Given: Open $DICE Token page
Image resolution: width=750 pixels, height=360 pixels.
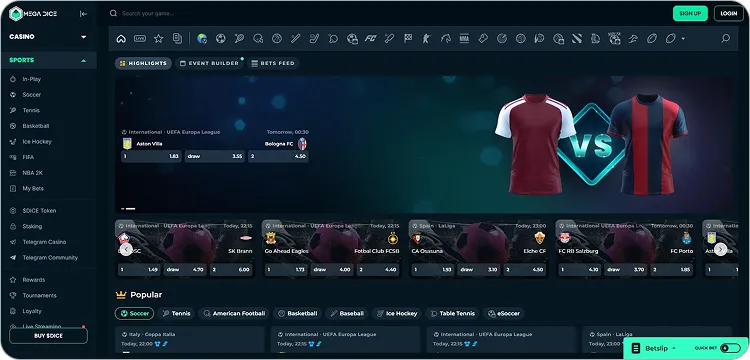Looking at the screenshot, I should 39,211.
